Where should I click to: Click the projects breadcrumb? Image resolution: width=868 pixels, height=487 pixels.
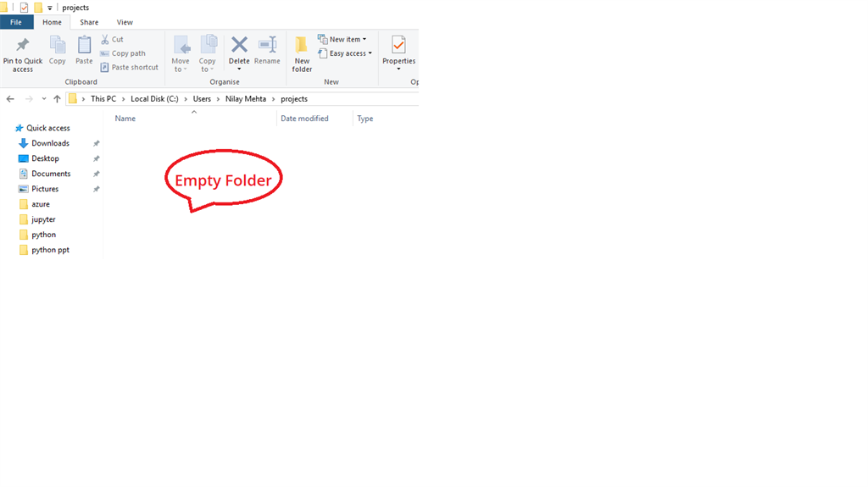point(294,99)
